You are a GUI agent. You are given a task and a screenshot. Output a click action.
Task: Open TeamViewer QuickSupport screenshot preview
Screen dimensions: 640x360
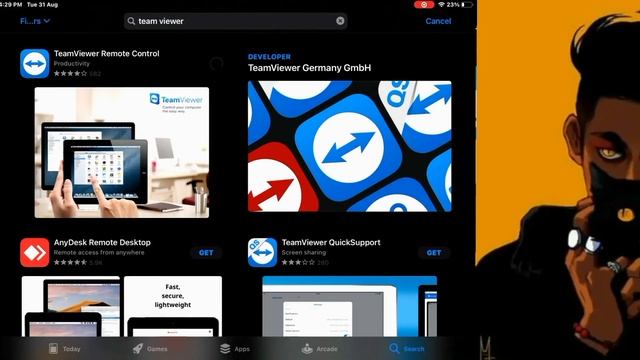(349, 306)
